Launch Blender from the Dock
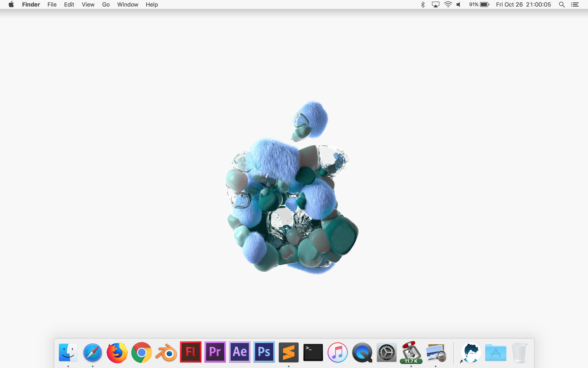This screenshot has height=368, width=588. click(166, 352)
